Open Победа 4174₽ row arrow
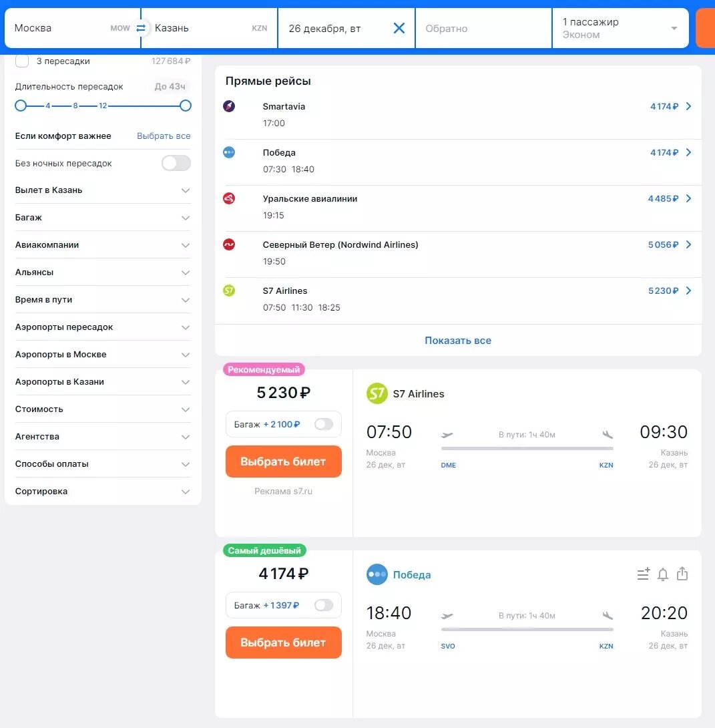 688,152
